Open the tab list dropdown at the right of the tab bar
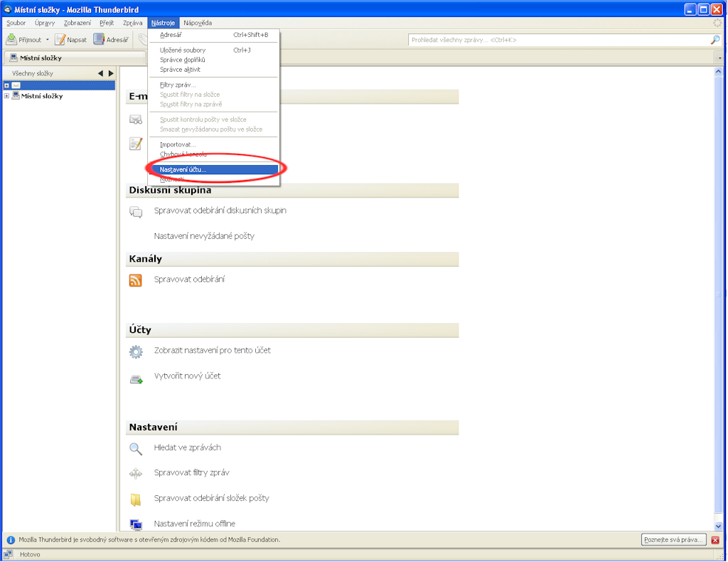This screenshot has width=728, height=562. point(719,58)
